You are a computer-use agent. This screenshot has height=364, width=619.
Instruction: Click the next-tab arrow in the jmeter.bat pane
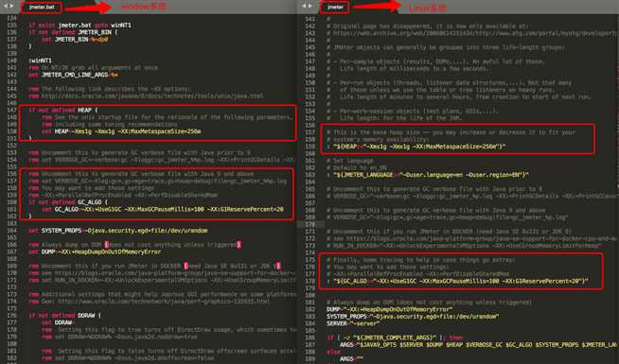[12, 6]
